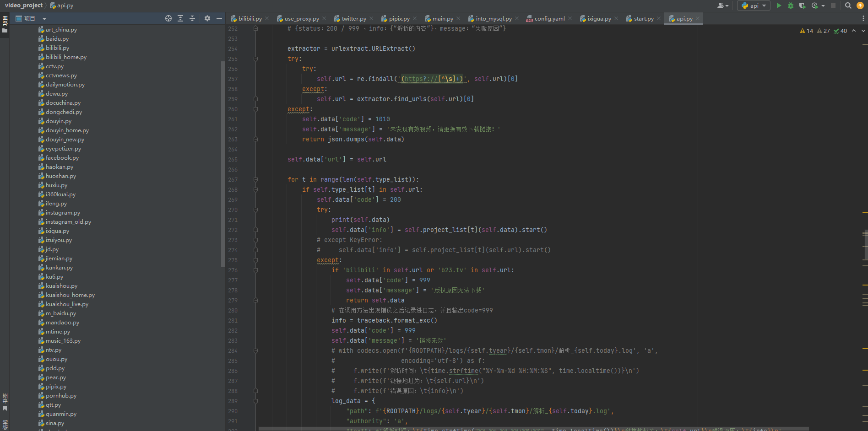Close the api.py tab
Viewport: 868px width, 431px height.
pos(698,18)
